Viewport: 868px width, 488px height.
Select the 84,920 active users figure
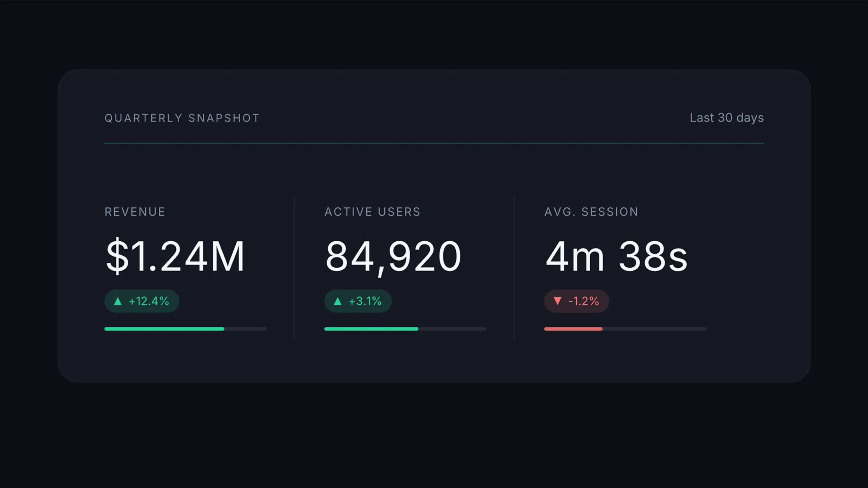(x=393, y=257)
